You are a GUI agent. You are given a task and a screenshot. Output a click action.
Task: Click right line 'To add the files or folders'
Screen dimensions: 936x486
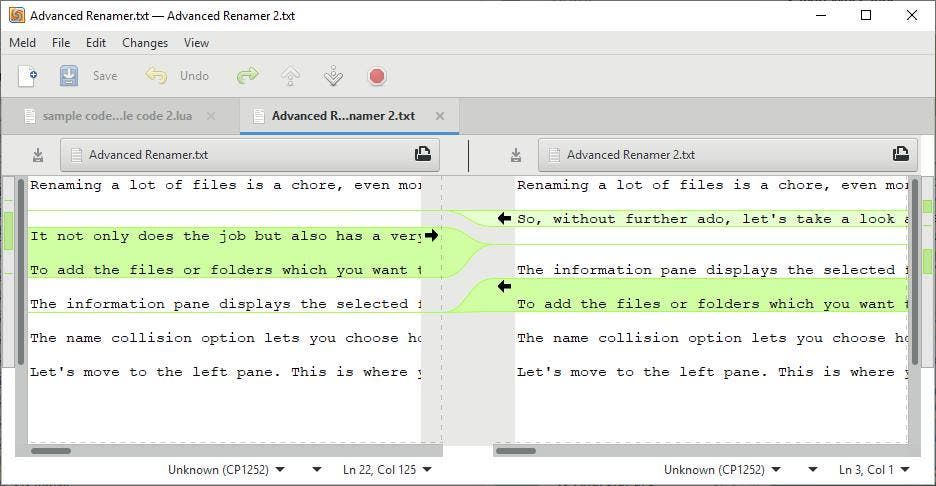pos(713,304)
